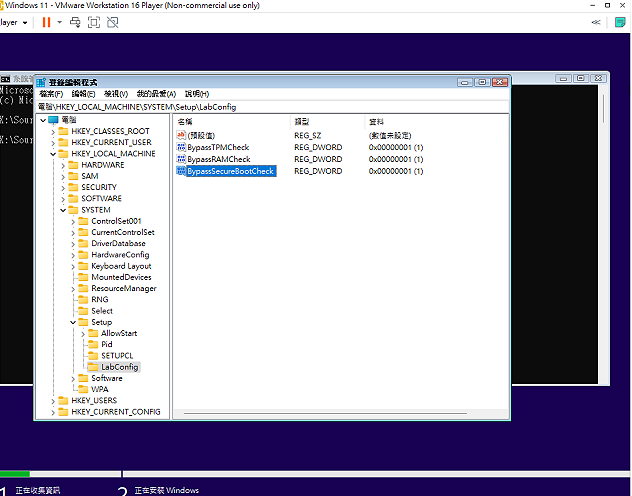Screen dimensions: 632x496
Task: Select the SAM folder icon
Action: 73,176
